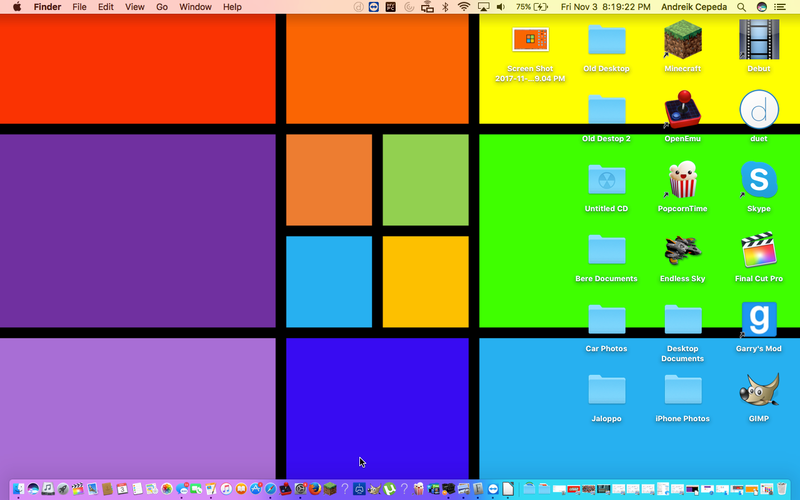Screen dimensions: 800x500
Task: Open the Trash in the Dock
Action: (x=782, y=489)
